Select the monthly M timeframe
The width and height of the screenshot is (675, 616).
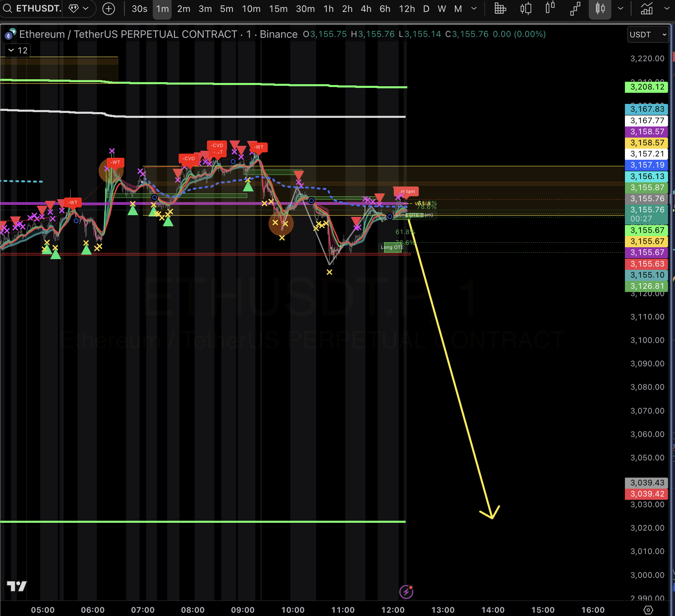(x=458, y=9)
